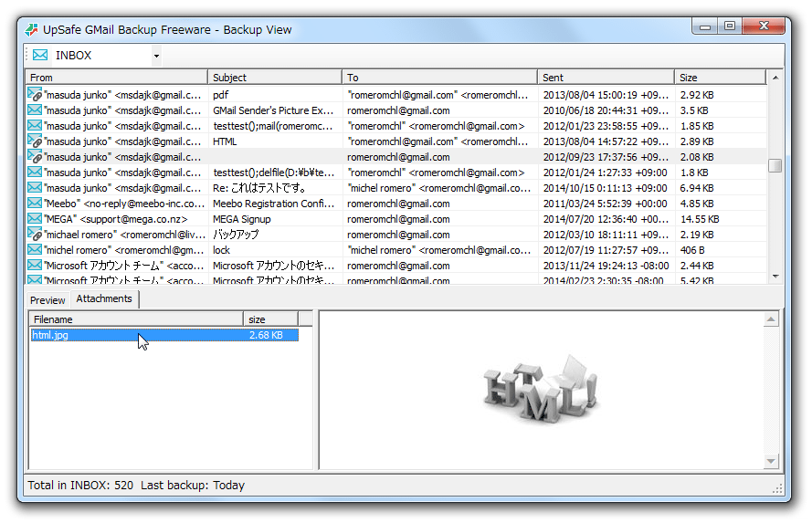812x523 pixels.
Task: Click the window resize grip in status bar
Action: (777, 488)
